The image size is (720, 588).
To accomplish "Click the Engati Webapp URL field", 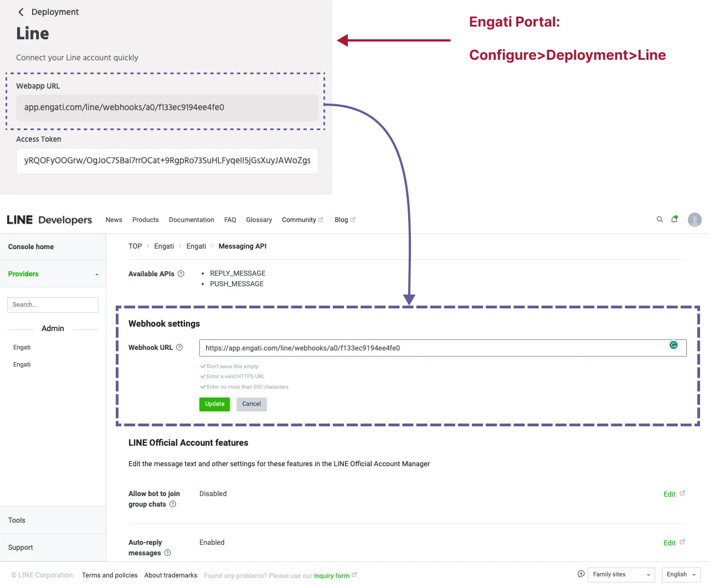I will click(167, 107).
